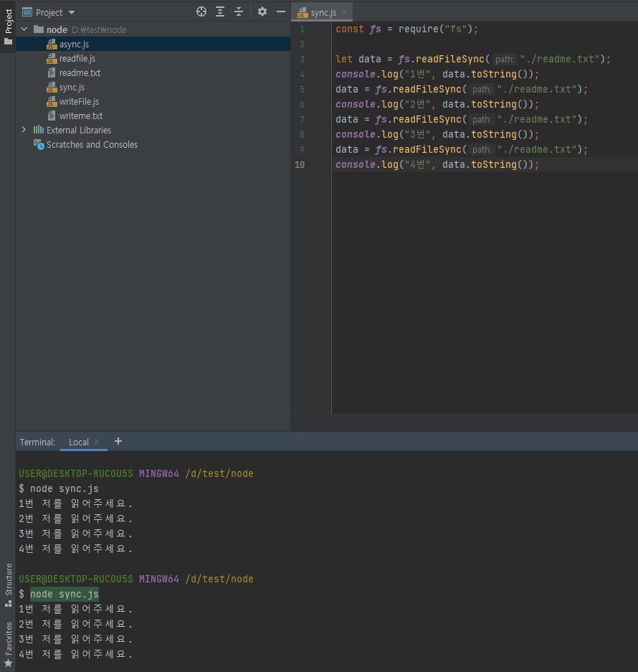Open readfile.js in the project tree
This screenshot has width=638, height=672.
click(77, 58)
